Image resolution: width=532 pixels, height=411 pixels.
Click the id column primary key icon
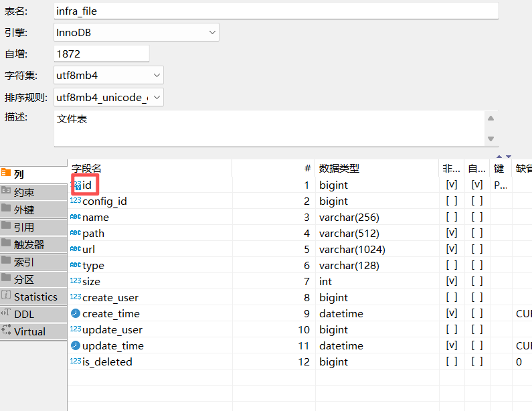[x=76, y=185]
